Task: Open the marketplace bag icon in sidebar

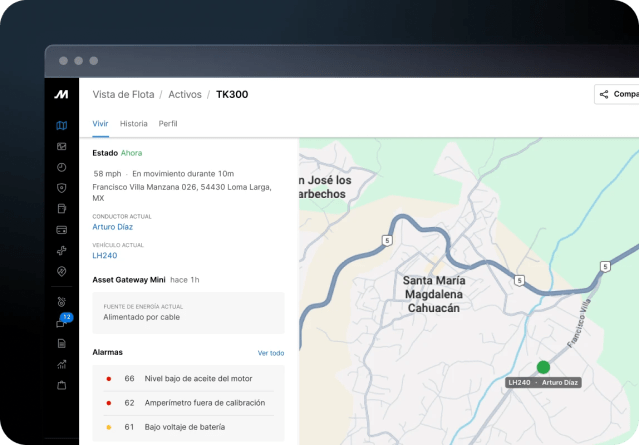Action: pos(62,385)
